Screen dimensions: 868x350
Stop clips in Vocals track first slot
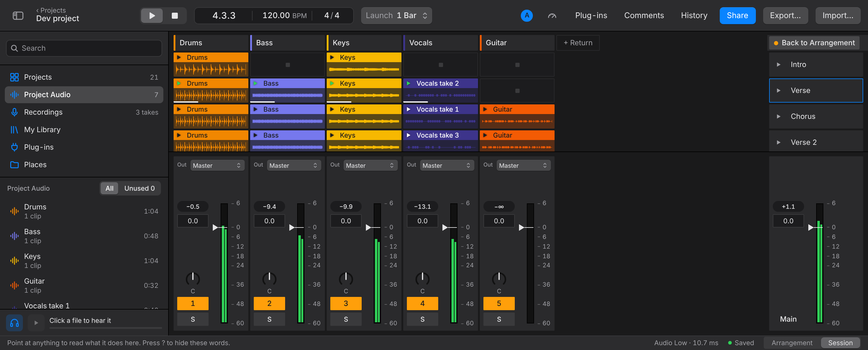pyautogui.click(x=441, y=65)
